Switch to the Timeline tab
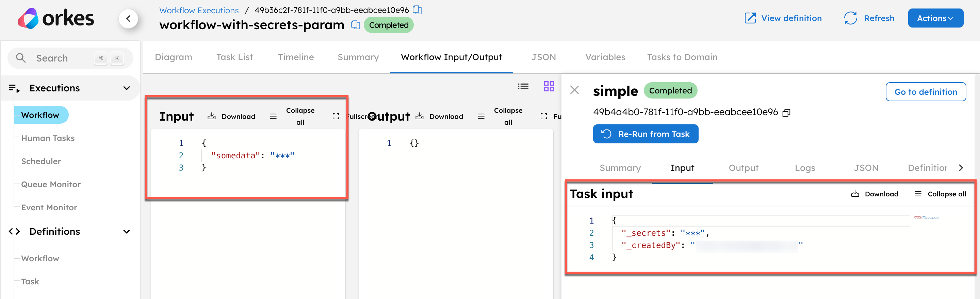 click(296, 57)
